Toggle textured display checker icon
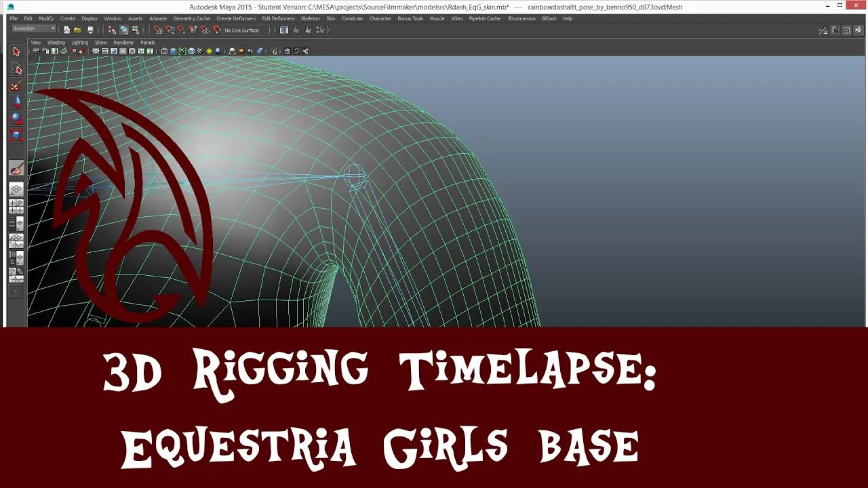 coord(200,51)
